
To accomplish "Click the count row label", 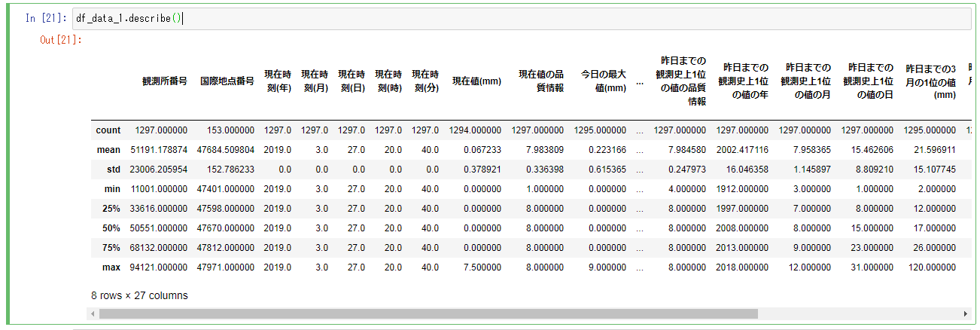I will [x=108, y=130].
